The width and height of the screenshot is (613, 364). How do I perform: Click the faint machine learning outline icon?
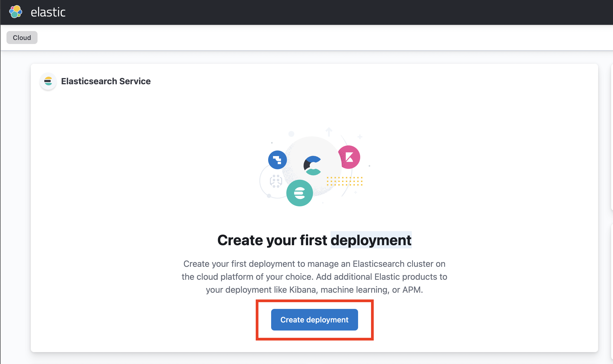(x=276, y=181)
